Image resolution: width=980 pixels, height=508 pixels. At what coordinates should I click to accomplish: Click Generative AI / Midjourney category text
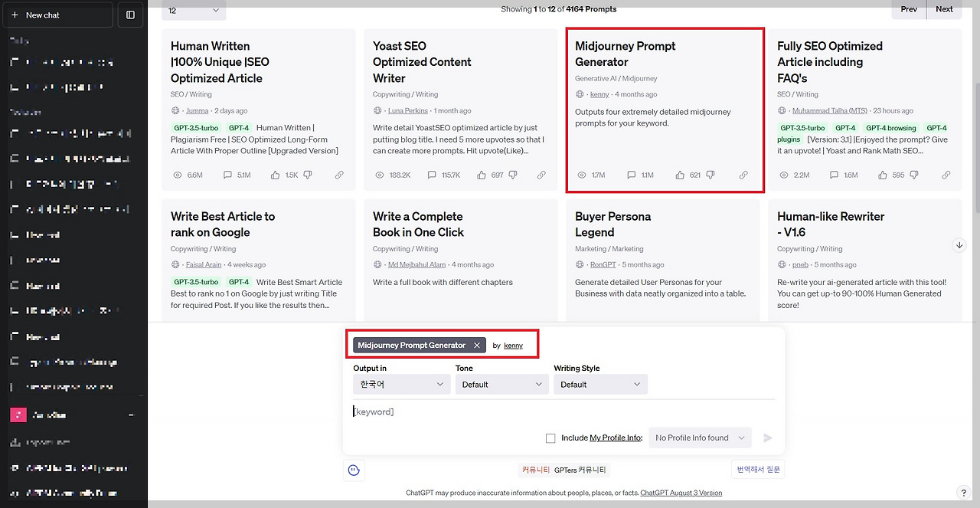pyautogui.click(x=616, y=78)
